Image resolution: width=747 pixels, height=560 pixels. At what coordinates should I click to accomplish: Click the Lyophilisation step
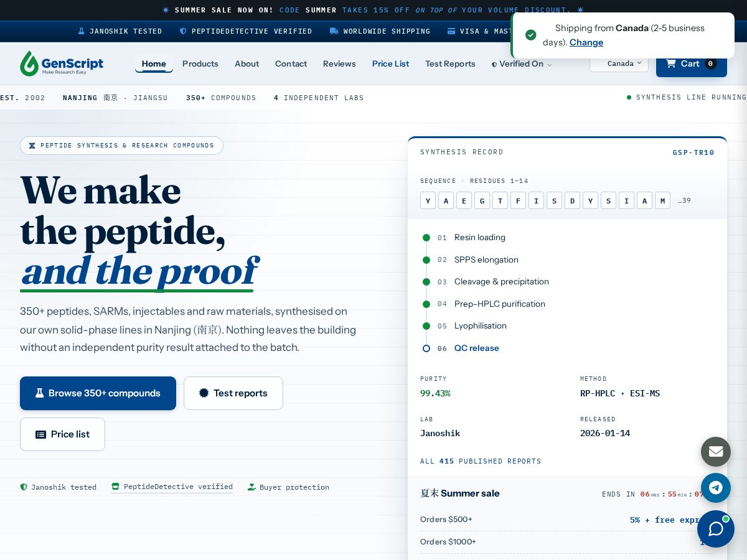click(x=481, y=326)
